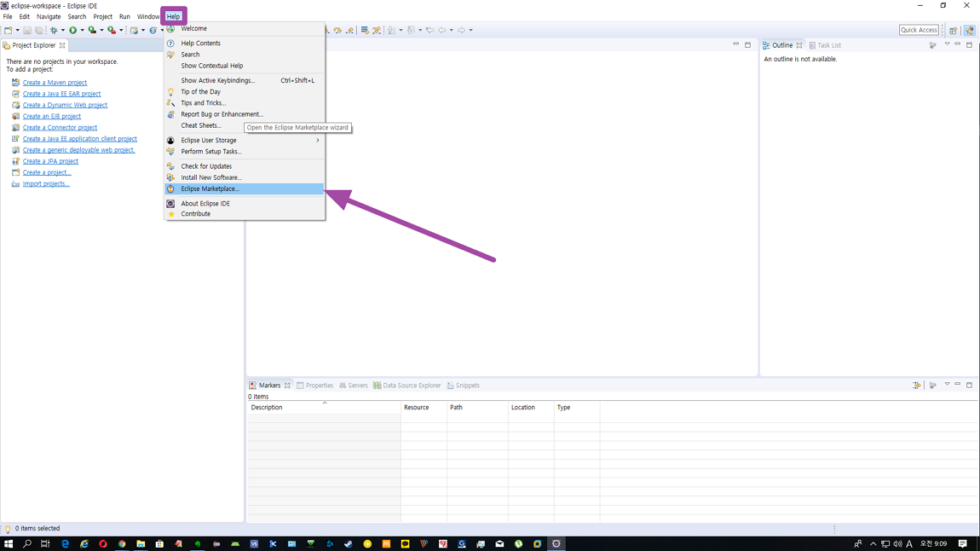Open the New toolbar dropdown arrow

click(x=18, y=30)
